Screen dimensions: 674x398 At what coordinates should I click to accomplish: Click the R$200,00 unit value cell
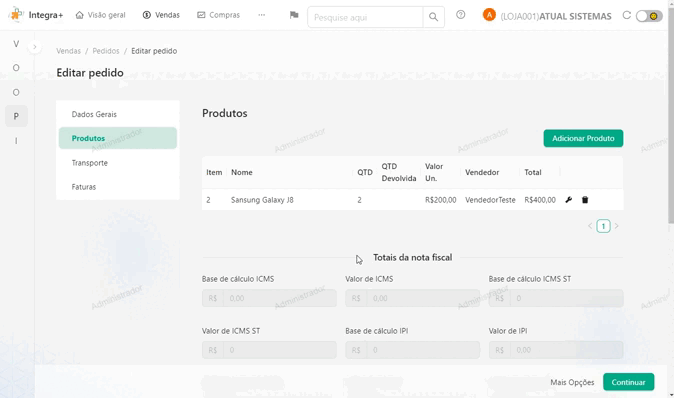tap(441, 200)
